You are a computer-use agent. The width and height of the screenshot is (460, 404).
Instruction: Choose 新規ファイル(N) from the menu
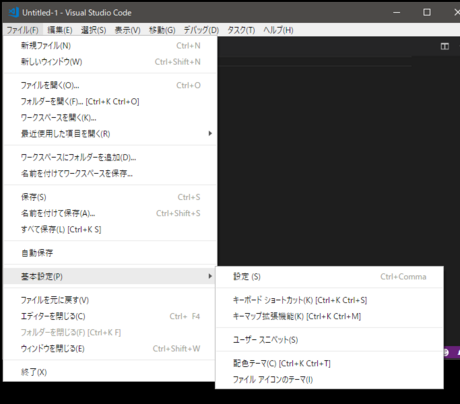(110, 46)
